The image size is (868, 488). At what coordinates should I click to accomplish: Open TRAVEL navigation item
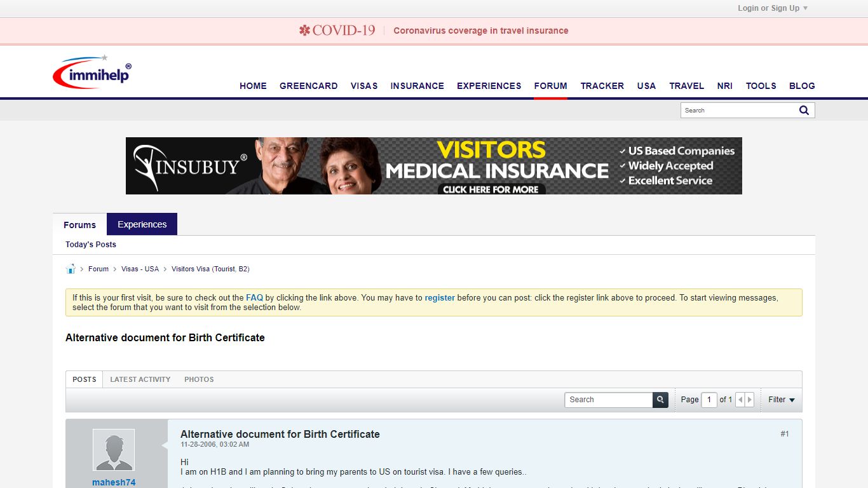[x=687, y=86]
